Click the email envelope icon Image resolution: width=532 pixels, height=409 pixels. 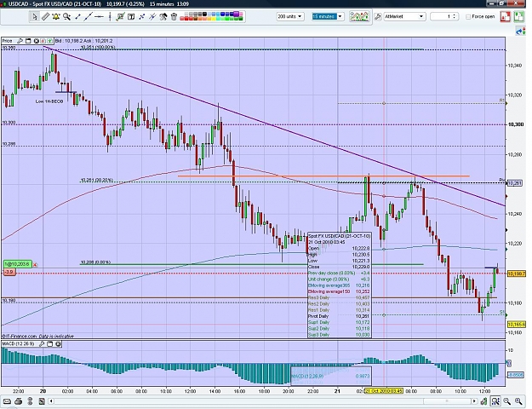point(8,401)
